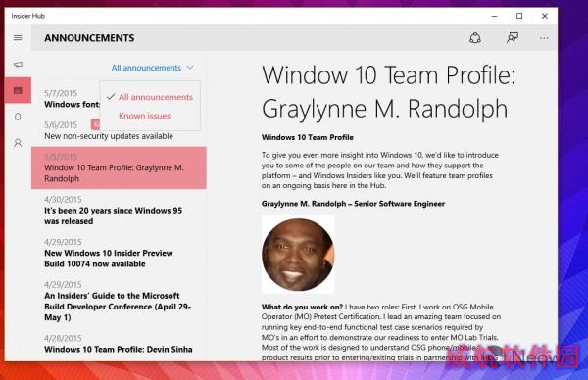Viewport: 588px width, 380px height.
Task: Select Window 10 Team Profile: Graylynne M. Randolph item
Action: 119,167
